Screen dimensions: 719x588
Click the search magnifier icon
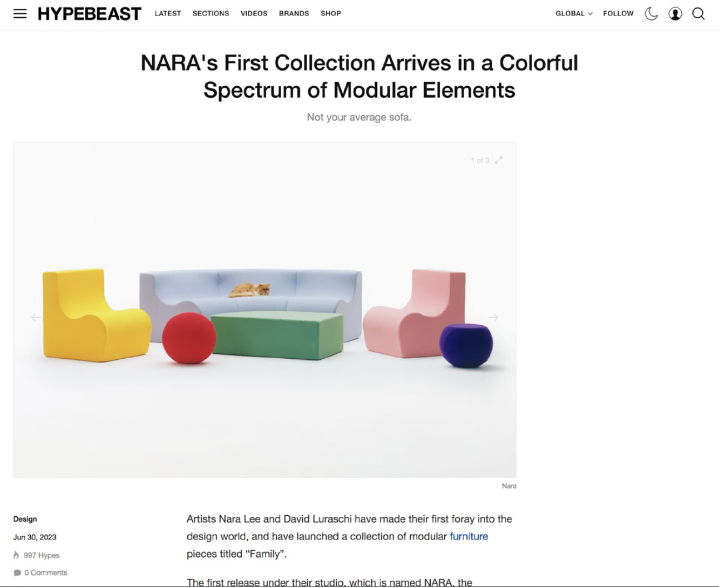698,13
